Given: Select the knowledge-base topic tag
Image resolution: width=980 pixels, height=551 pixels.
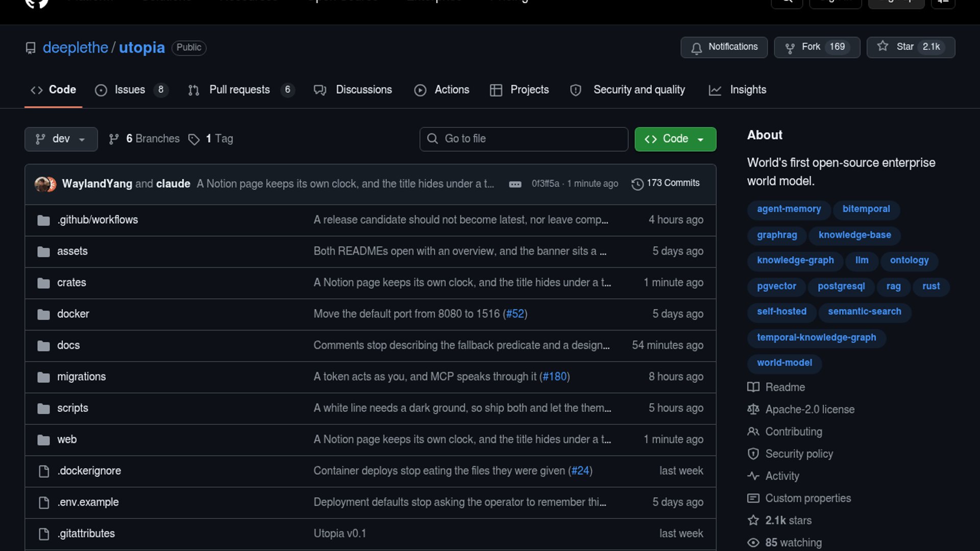Looking at the screenshot, I should click(854, 235).
